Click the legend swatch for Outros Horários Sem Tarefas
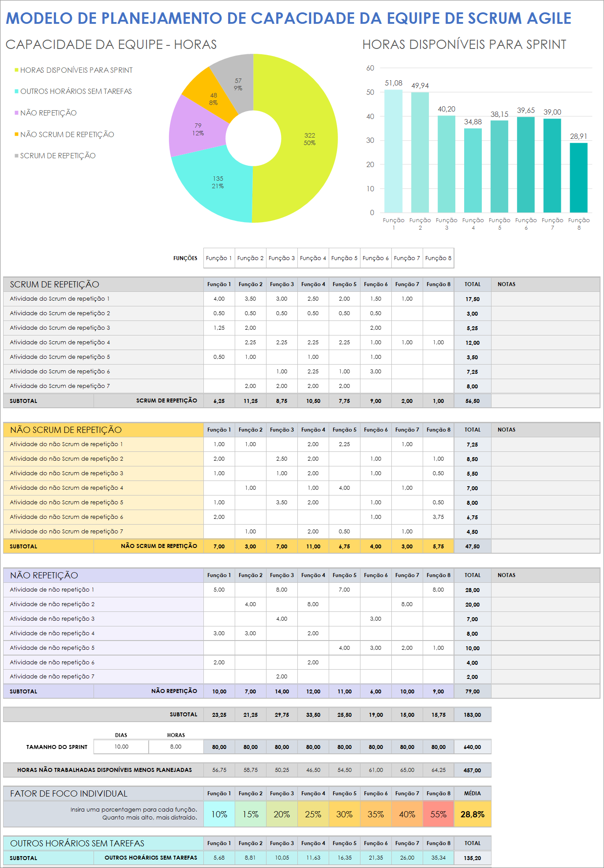Viewport: 604px width, 868px height. [x=16, y=91]
